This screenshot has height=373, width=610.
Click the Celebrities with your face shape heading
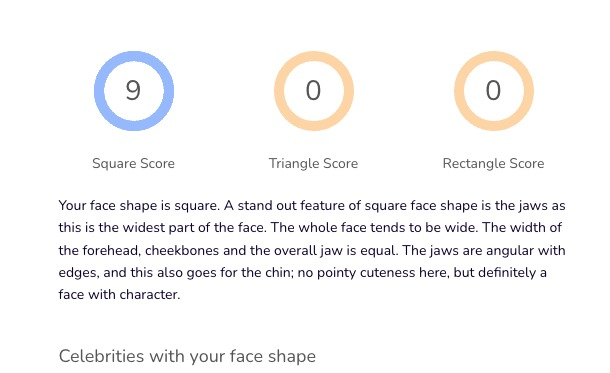(187, 356)
